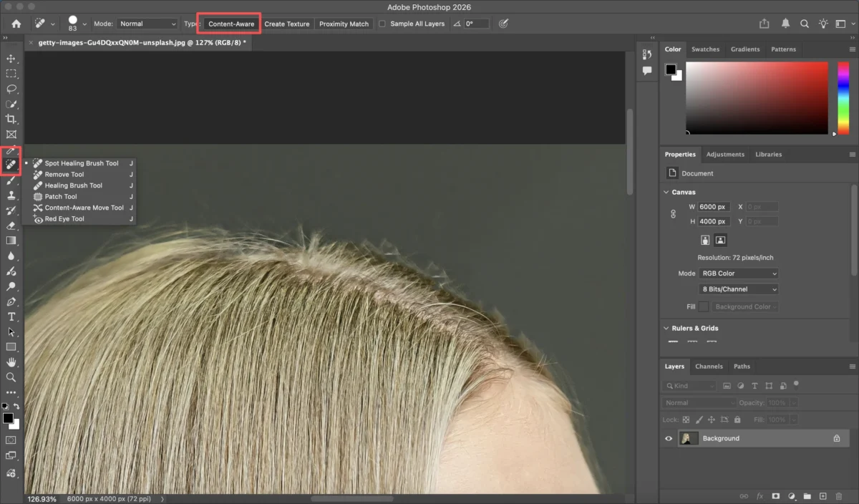Screen dimensions: 859x504
Task: Choose Remove Tool from the tool menu
Action: click(x=64, y=174)
